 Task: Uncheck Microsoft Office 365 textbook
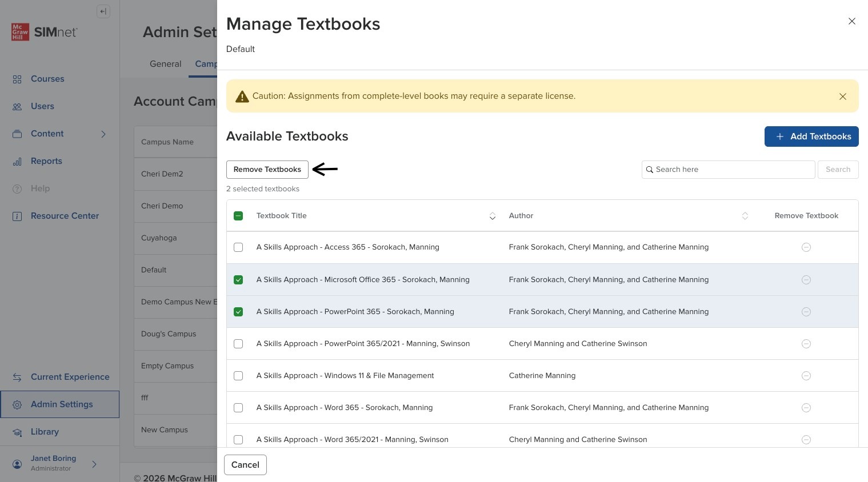[x=238, y=280]
